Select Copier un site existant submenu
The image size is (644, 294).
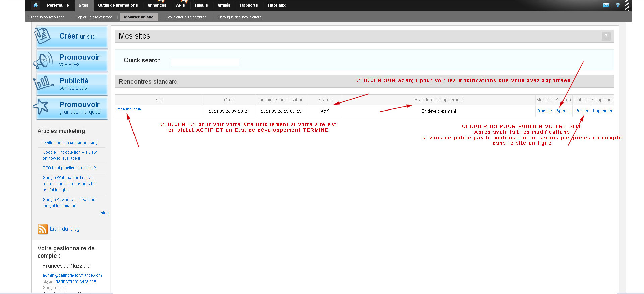coord(94,17)
